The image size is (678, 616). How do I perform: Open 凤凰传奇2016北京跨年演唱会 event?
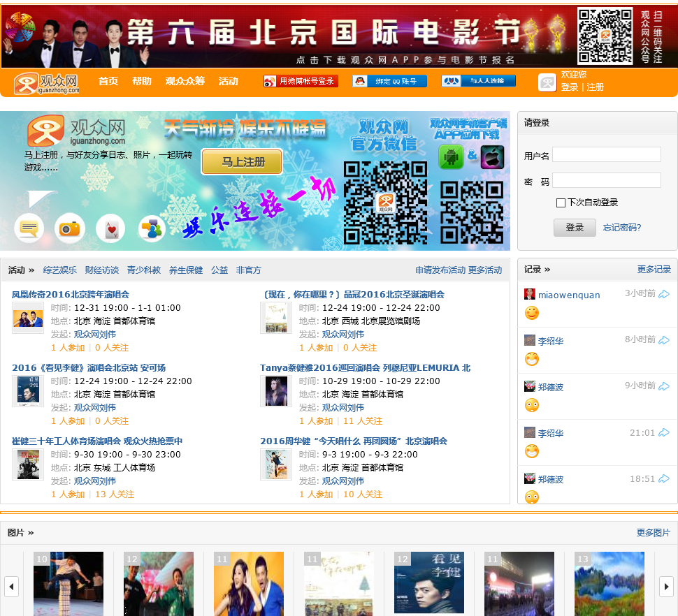(x=71, y=295)
